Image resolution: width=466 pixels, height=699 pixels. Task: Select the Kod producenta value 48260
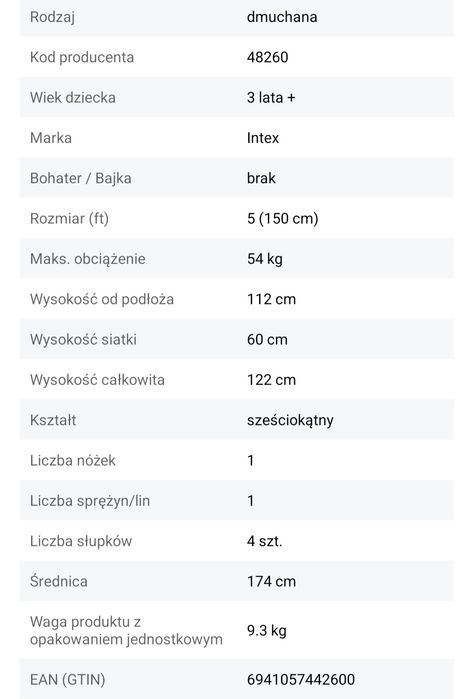268,57
